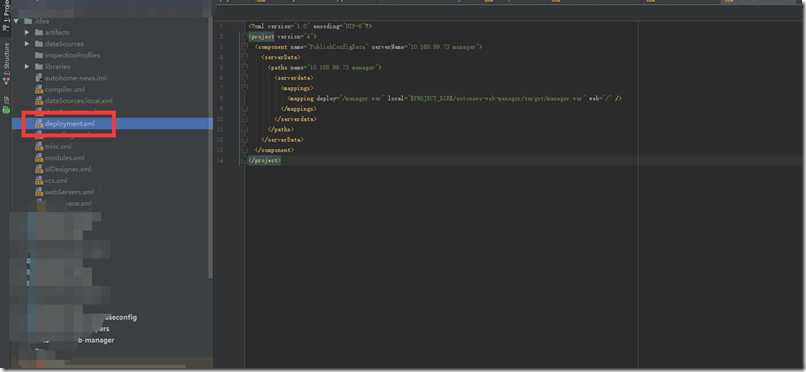Collapse the .idea folder arrow
The image size is (806, 372).
(16, 21)
